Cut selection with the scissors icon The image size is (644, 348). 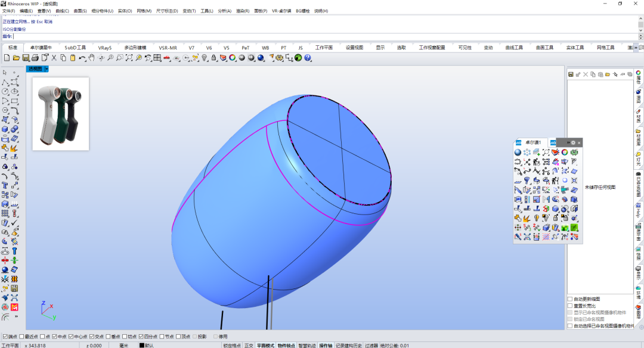tap(54, 58)
